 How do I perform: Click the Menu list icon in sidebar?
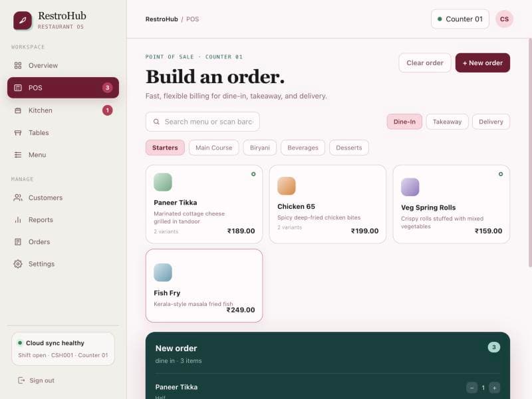tap(18, 155)
